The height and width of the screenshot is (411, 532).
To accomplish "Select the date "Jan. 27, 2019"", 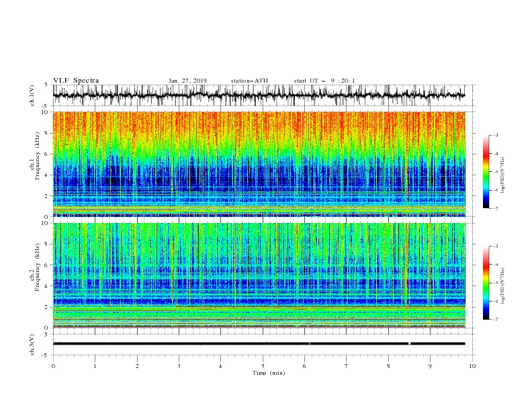I will tap(187, 81).
